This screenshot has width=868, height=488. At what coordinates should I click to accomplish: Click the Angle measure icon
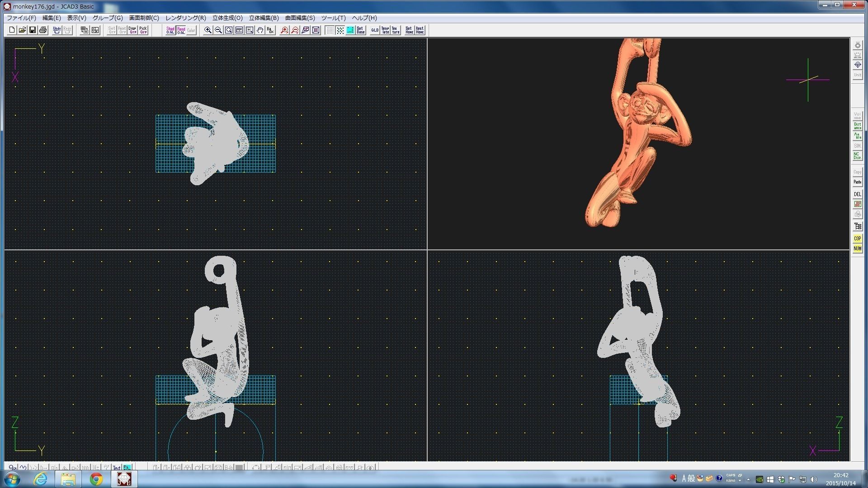point(857,136)
